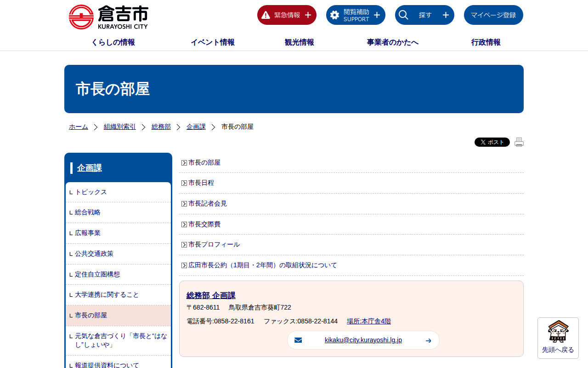This screenshot has height=368, width=588.
Task: Open the 市長の部屋 link in main list
Action: click(x=204, y=163)
